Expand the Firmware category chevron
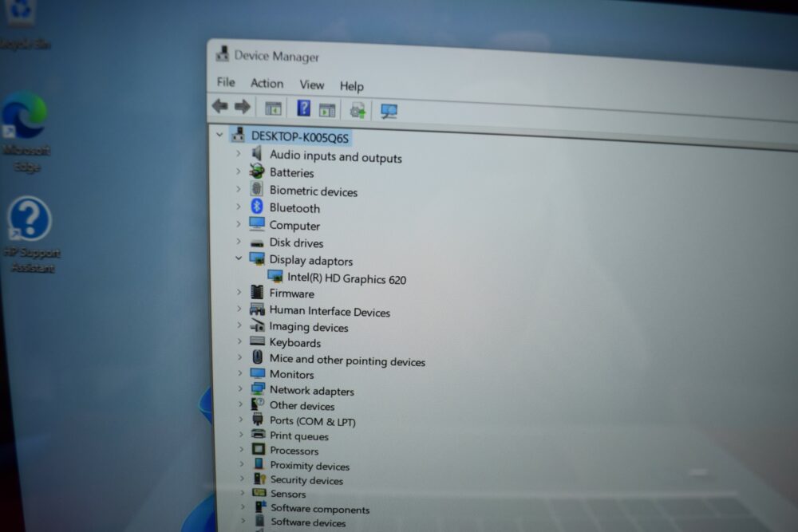Viewport: 798px width, 532px height. point(239,292)
